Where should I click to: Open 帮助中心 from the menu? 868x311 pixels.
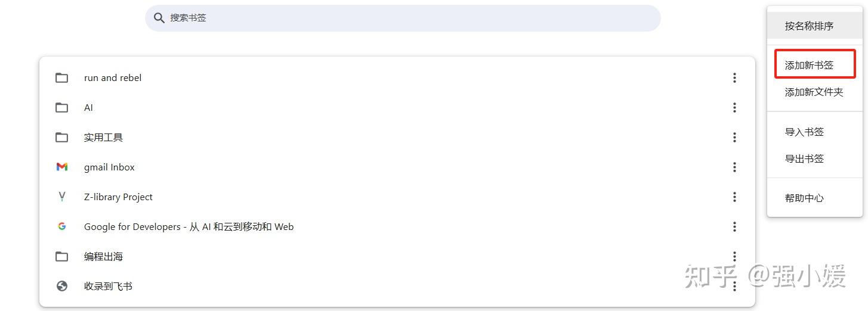804,198
